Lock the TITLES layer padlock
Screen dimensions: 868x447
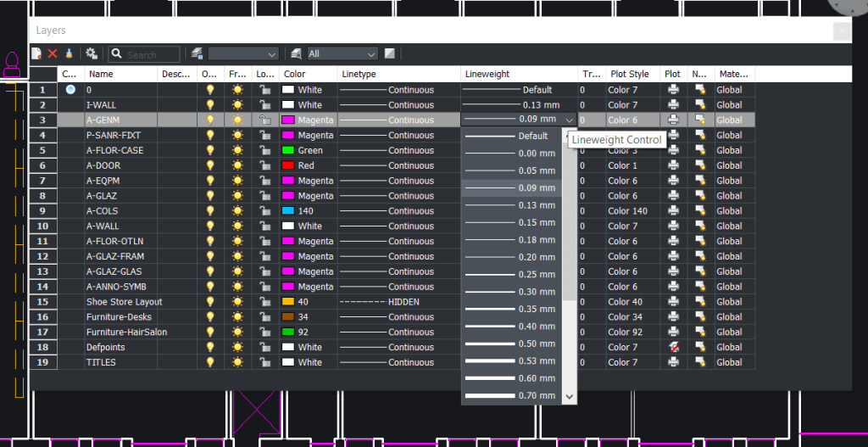coord(265,361)
